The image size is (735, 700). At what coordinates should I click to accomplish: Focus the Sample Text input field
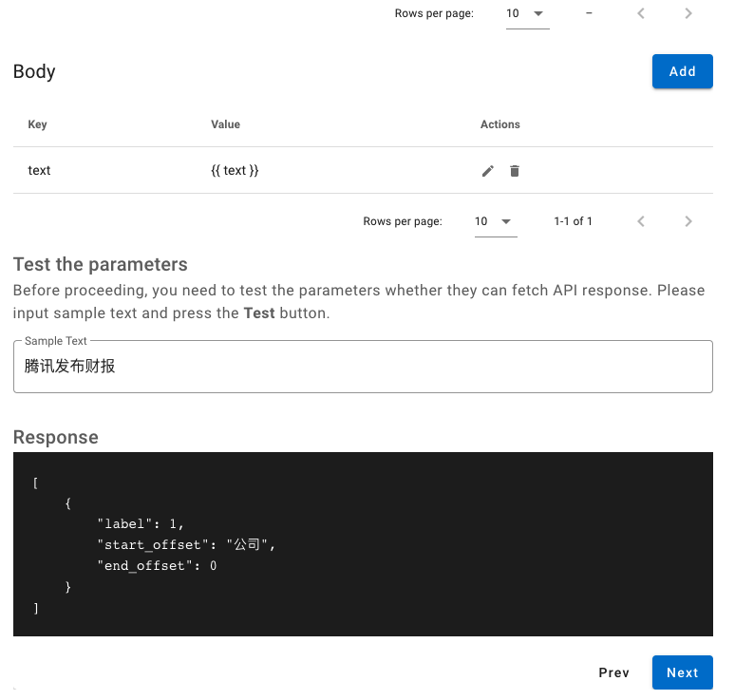(363, 367)
